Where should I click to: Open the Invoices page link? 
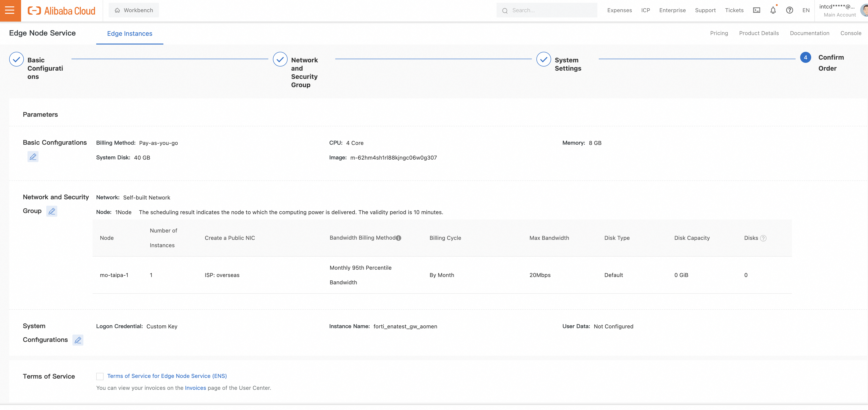(195, 388)
